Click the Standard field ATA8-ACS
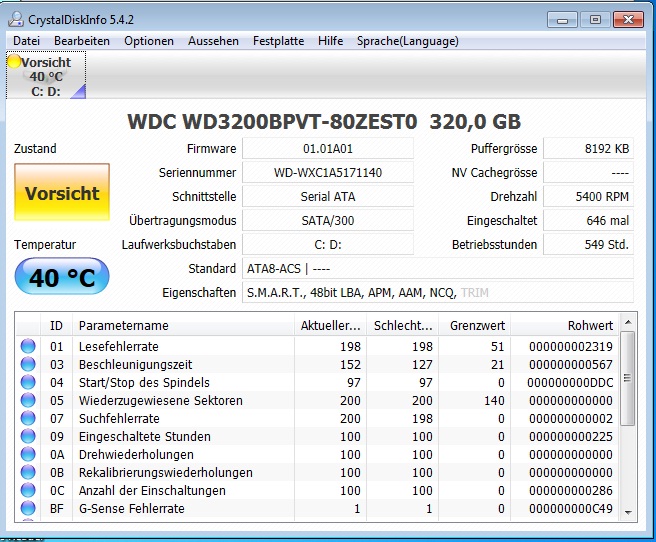This screenshot has width=656, height=542. (438, 268)
